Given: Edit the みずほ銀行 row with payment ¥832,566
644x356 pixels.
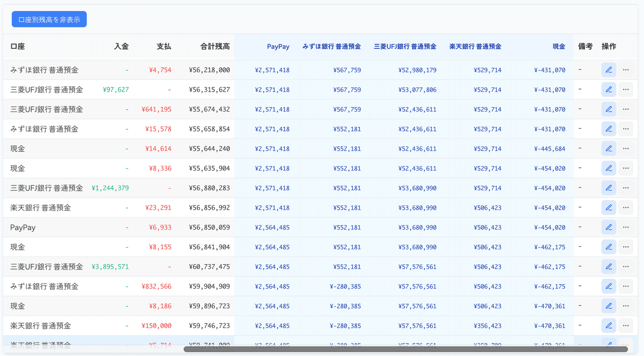Looking at the screenshot, I should point(609,286).
